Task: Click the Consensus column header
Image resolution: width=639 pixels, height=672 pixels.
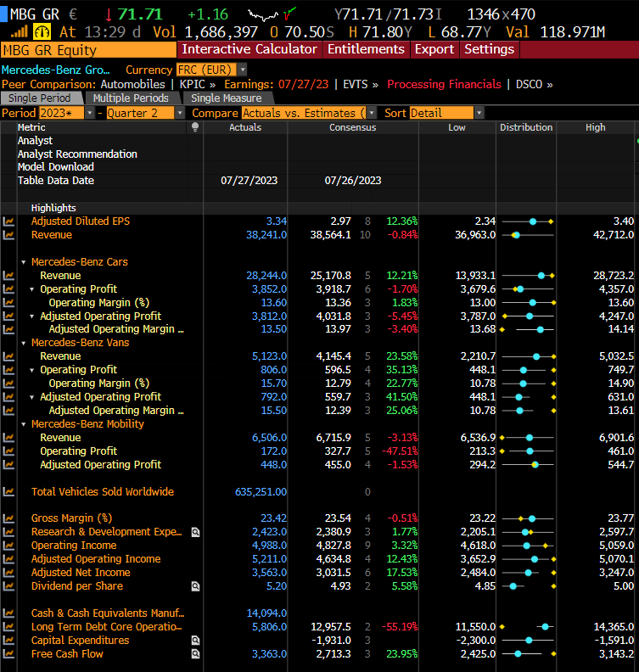Action: click(353, 127)
